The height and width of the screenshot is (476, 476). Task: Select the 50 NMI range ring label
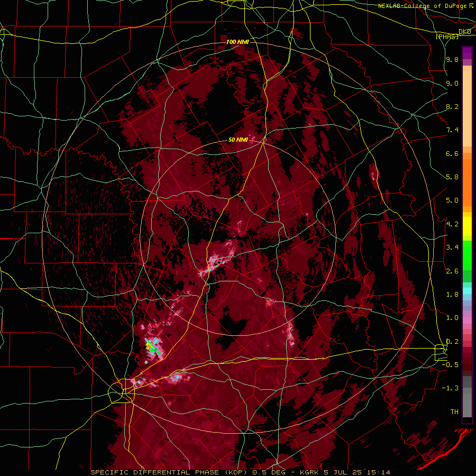(x=238, y=140)
